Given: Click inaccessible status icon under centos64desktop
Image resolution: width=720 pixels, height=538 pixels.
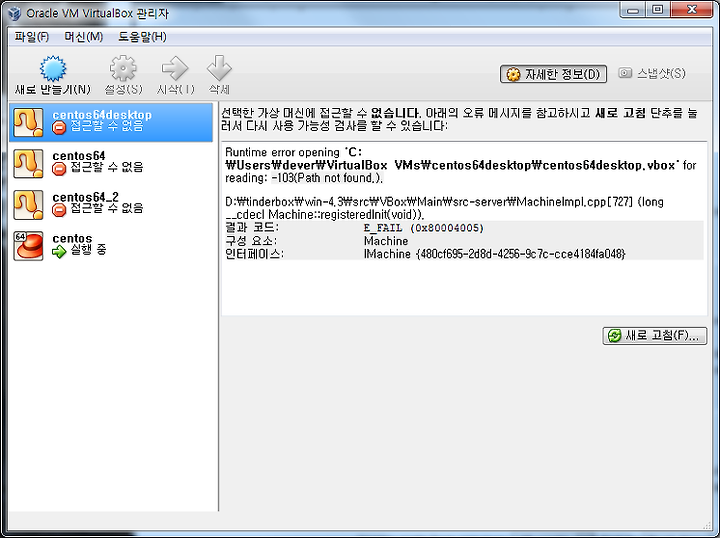Looking at the screenshot, I should [59, 128].
